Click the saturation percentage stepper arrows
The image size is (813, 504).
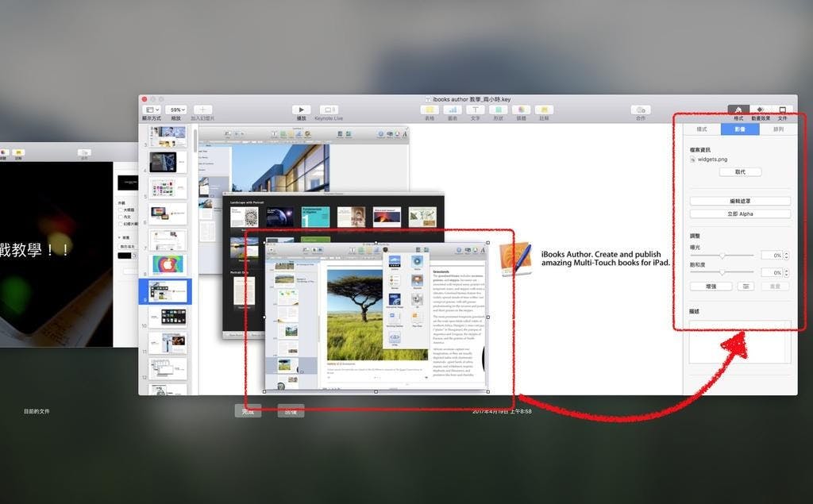pyautogui.click(x=787, y=272)
